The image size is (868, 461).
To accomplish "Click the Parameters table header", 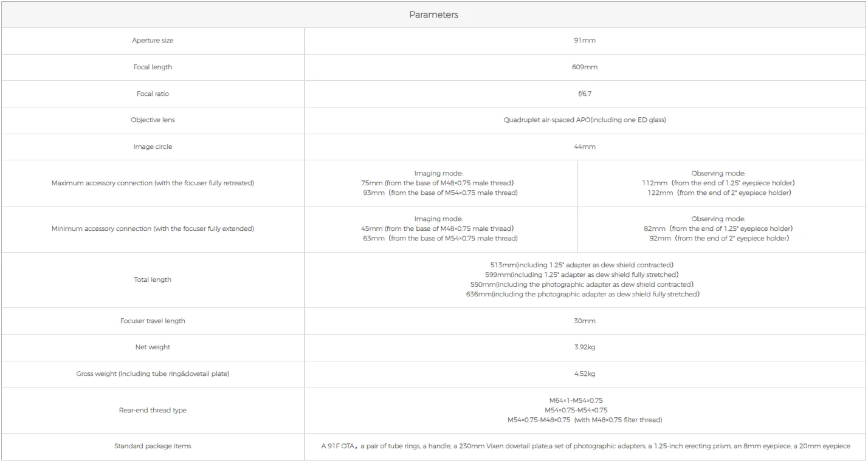I will [433, 15].
